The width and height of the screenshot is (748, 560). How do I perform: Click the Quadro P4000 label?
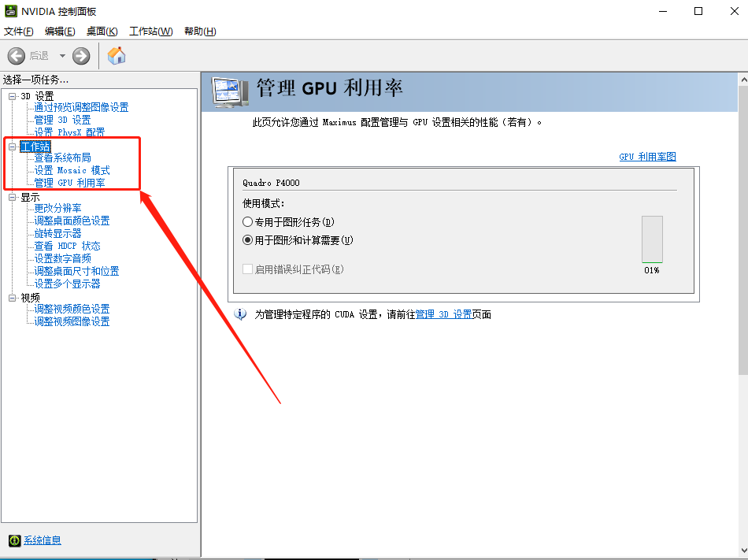[271, 183]
